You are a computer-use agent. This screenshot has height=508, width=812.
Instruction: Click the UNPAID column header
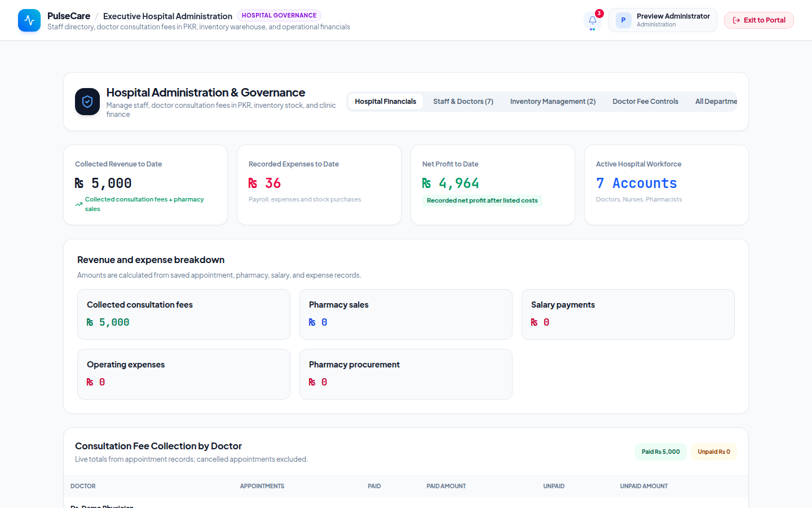[554, 486]
